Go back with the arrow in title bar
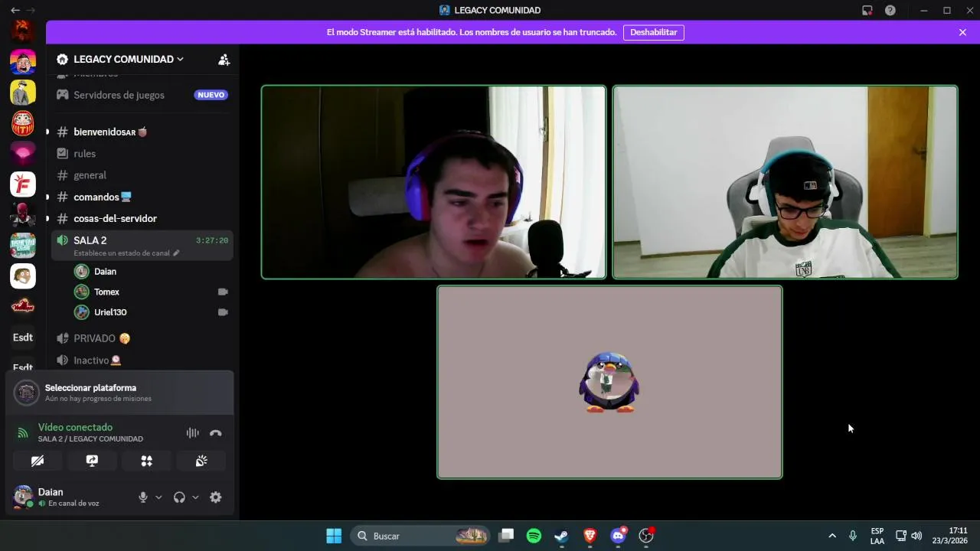 pos(15,10)
